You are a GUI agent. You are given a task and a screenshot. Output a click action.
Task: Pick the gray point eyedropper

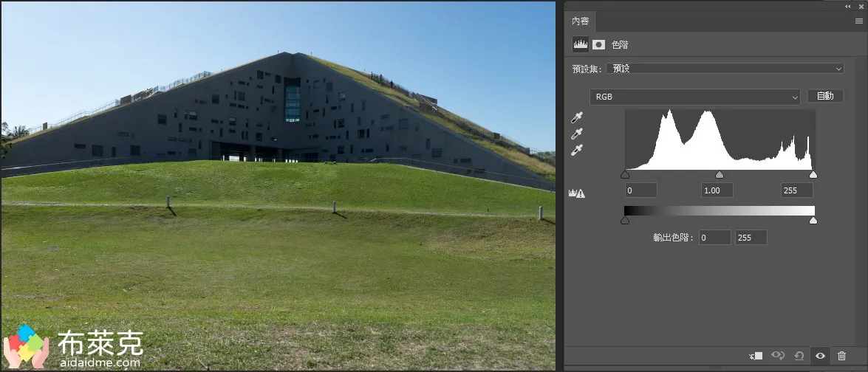tap(577, 134)
